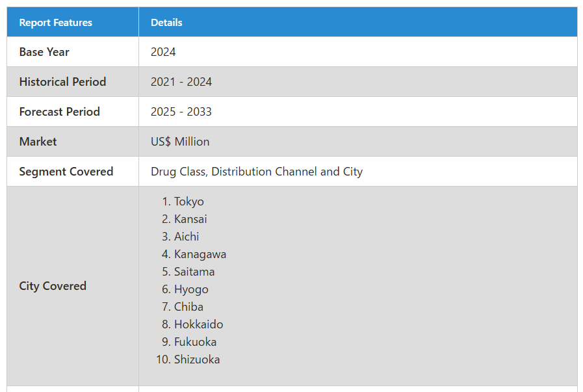Click the US$ Million cell text

[180, 142]
